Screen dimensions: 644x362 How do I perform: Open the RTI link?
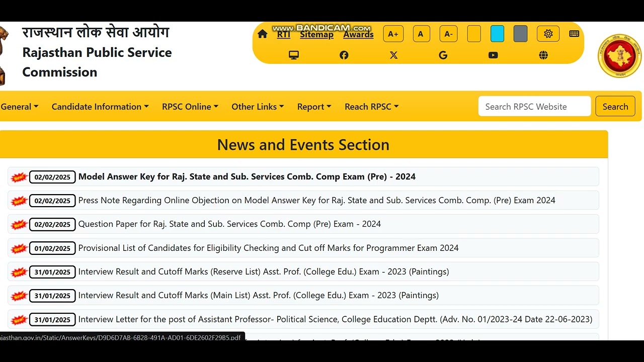click(x=284, y=34)
